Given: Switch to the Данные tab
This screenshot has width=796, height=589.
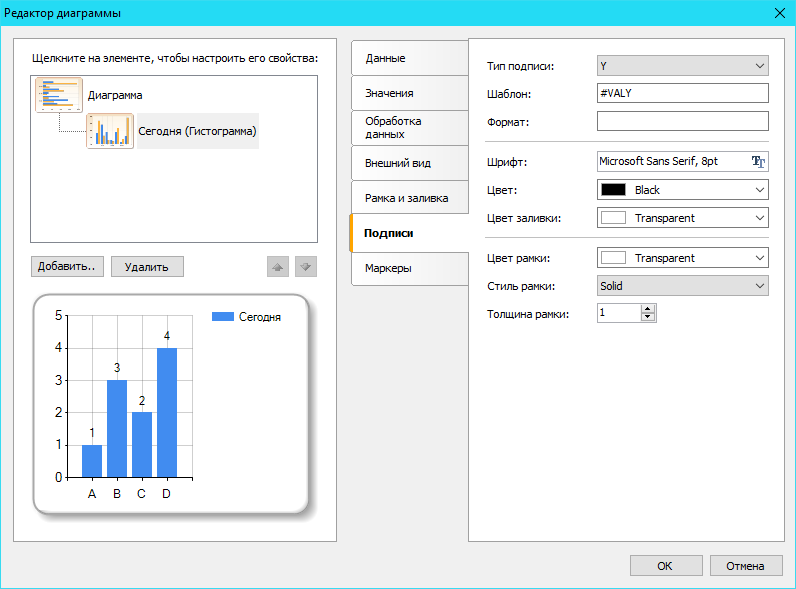Looking at the screenshot, I should (x=409, y=58).
